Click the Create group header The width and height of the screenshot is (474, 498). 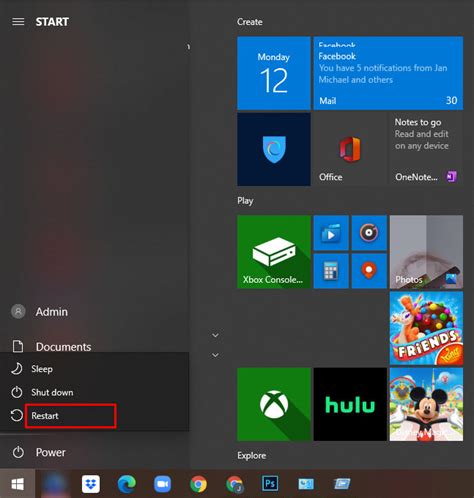(x=250, y=22)
